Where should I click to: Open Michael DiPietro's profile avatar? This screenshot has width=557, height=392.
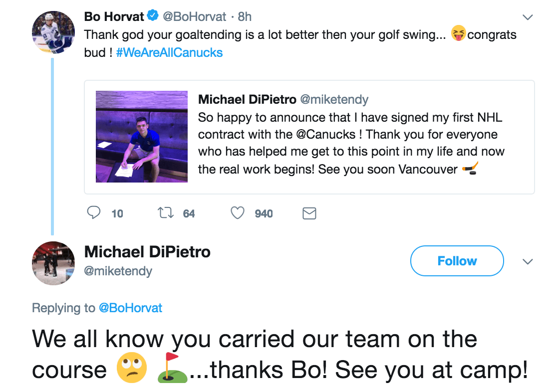point(53,263)
